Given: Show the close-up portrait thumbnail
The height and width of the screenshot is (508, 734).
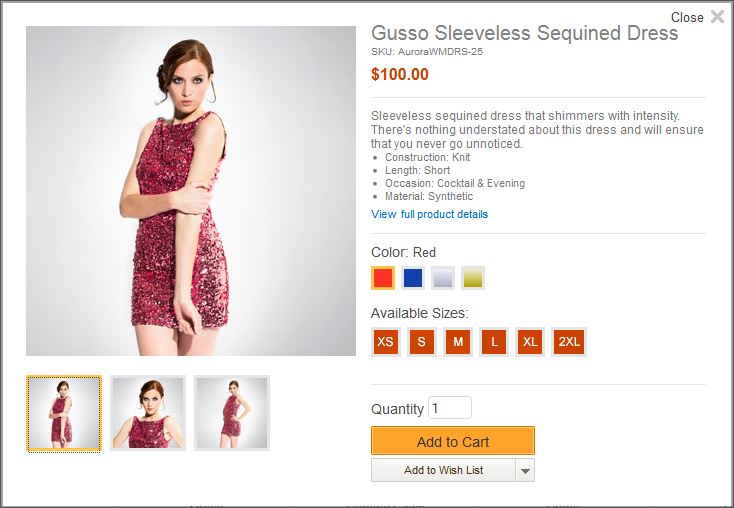Looking at the screenshot, I should [x=148, y=413].
